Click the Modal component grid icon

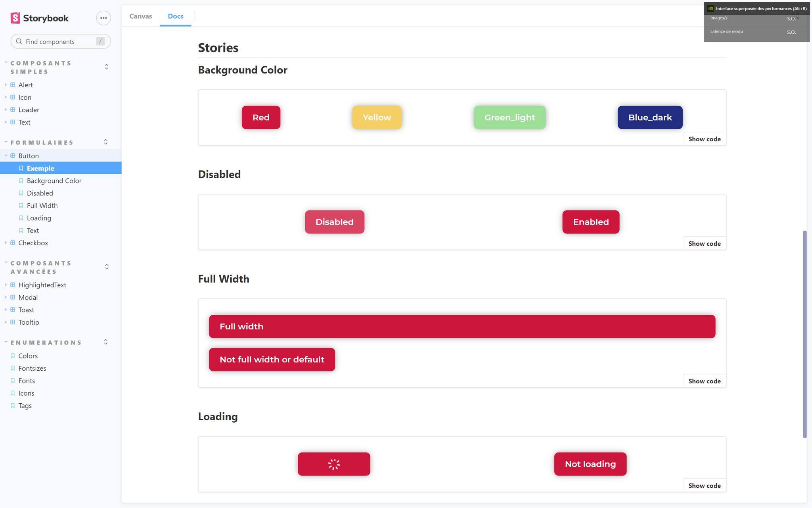coord(13,297)
